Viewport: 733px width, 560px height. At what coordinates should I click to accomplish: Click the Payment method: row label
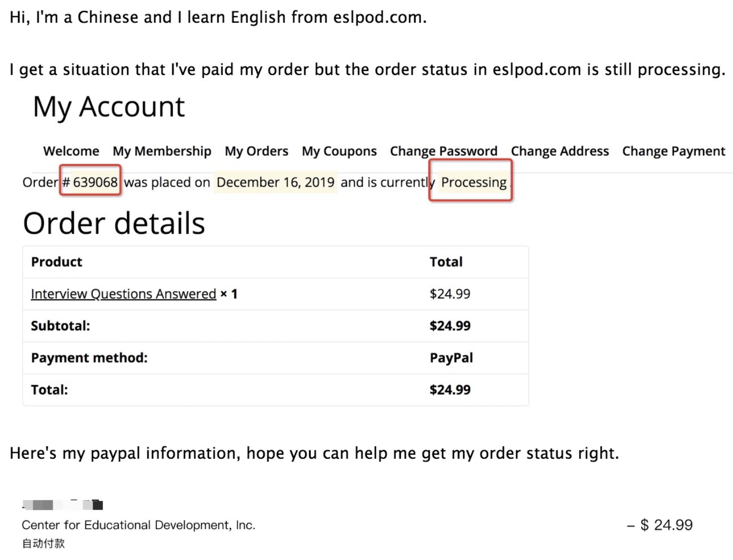click(89, 358)
